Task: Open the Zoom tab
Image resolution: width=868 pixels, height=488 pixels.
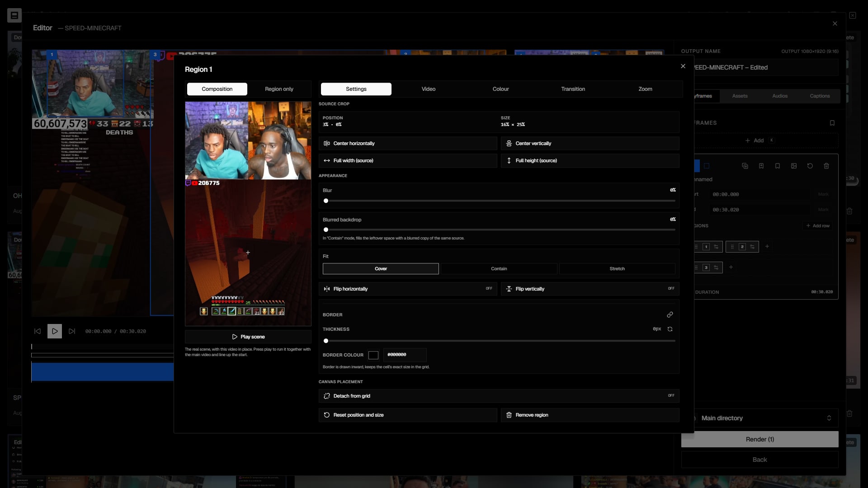Action: tap(646, 89)
